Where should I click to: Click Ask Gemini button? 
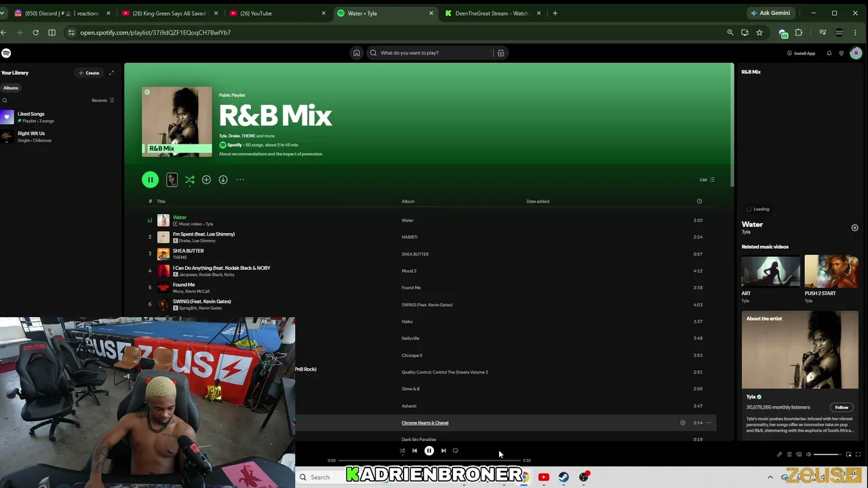point(770,13)
